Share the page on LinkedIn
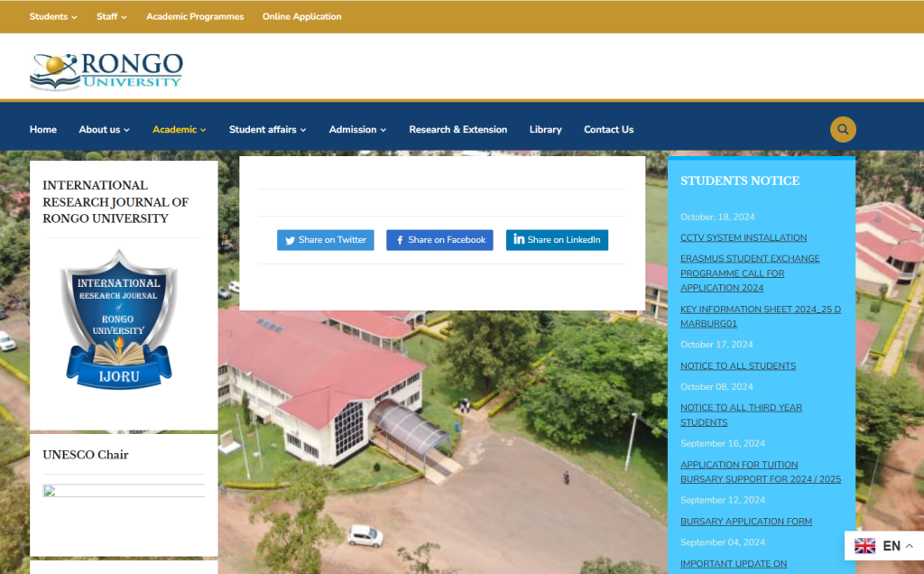924x574 pixels. point(557,239)
